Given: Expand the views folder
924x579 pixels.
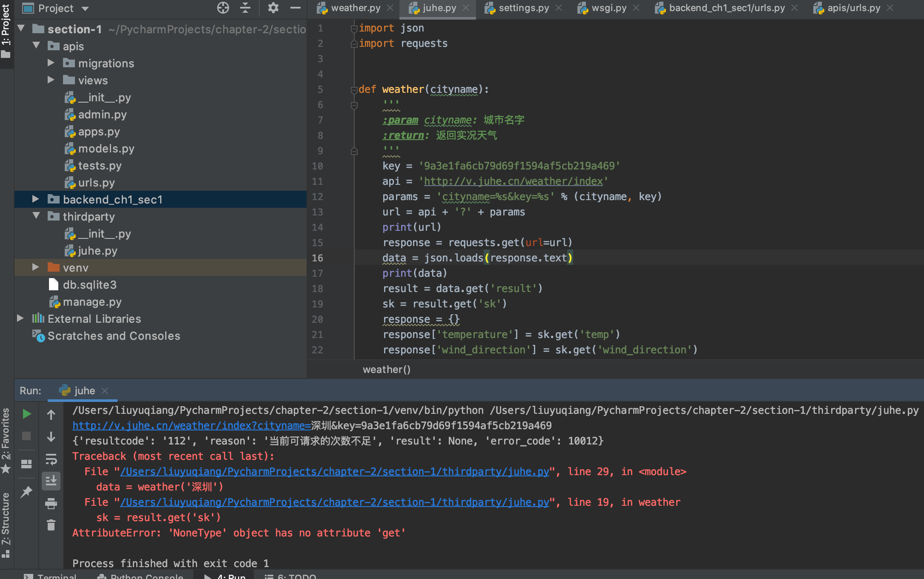Looking at the screenshot, I should point(51,80).
